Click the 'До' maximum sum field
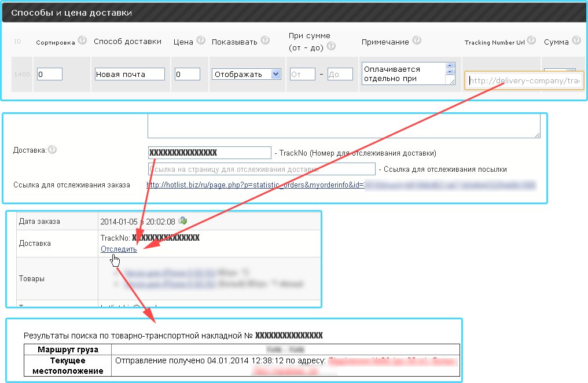Viewport: 588px width, 383px height. tap(340, 74)
